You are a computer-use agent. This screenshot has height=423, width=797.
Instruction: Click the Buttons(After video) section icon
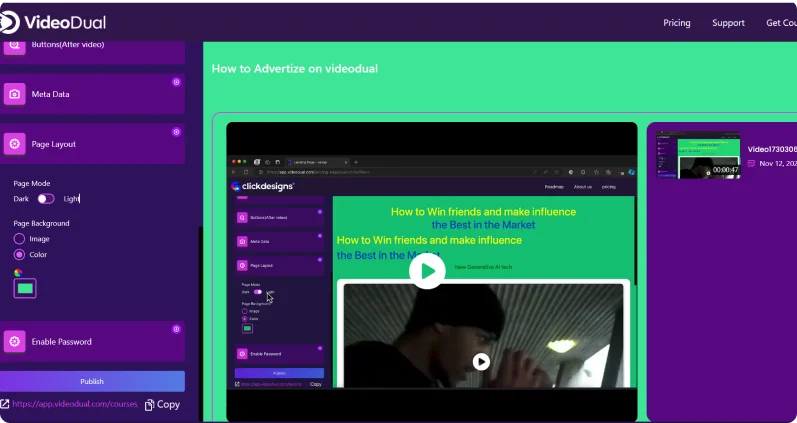(x=15, y=45)
